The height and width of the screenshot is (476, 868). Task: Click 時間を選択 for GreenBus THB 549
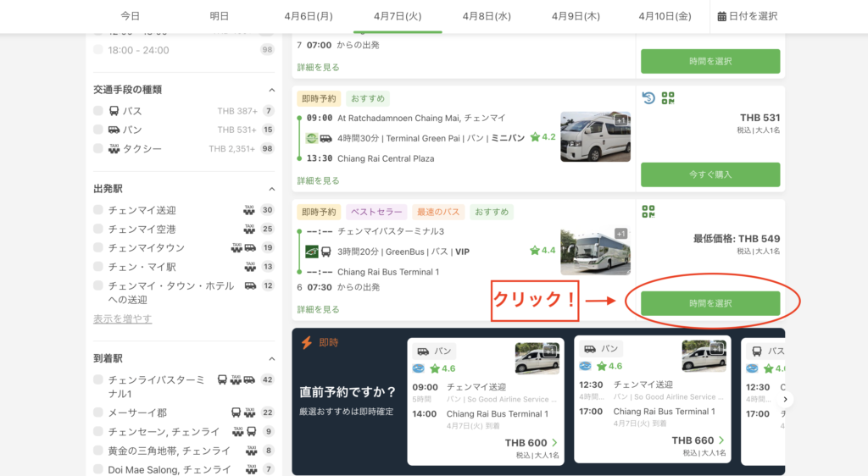click(x=710, y=303)
